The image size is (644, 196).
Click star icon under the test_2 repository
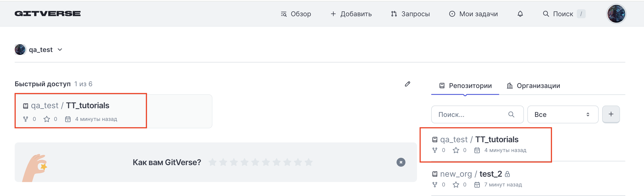click(456, 184)
